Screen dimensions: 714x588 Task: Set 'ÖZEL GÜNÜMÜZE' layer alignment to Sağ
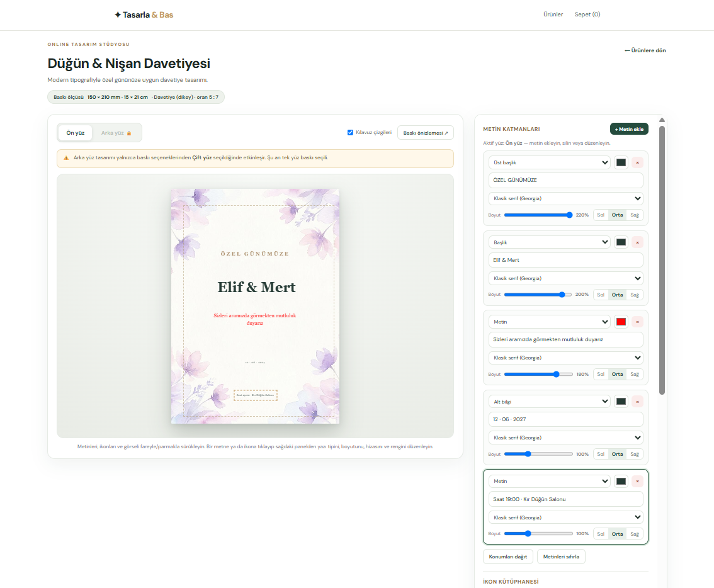click(634, 215)
